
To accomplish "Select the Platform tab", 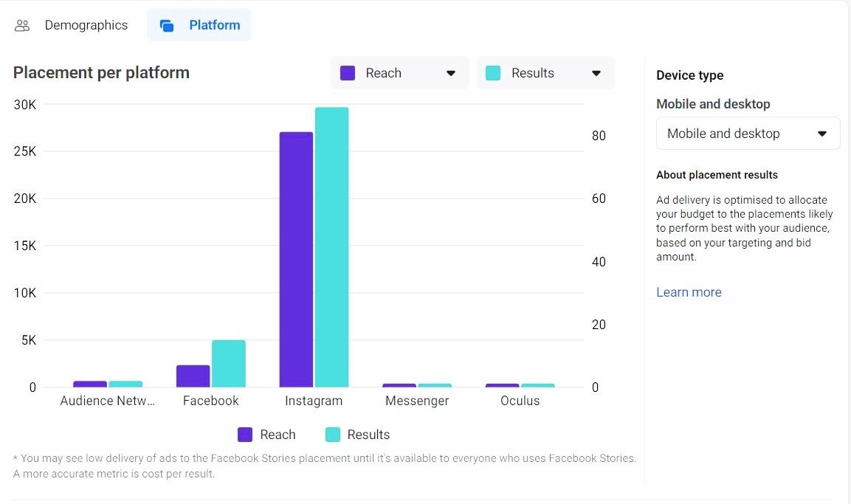I will pos(214,25).
